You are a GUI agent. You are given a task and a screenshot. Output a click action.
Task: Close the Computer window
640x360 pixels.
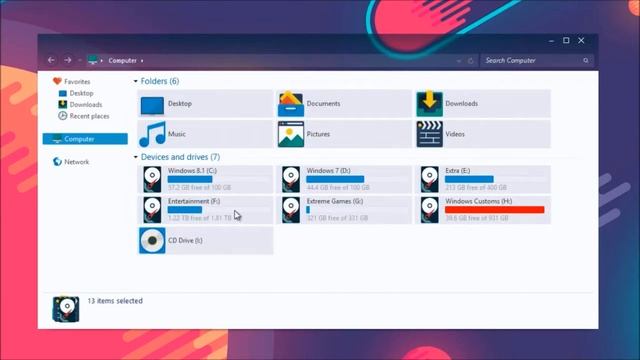[581, 40]
